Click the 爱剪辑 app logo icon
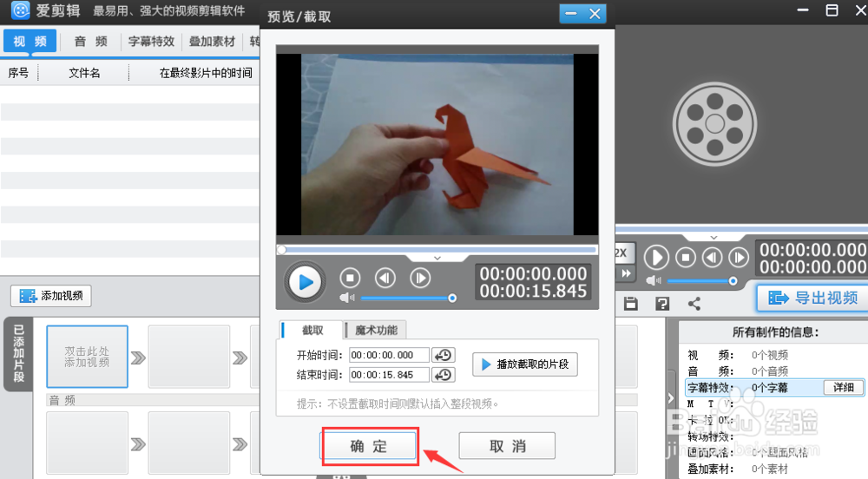The width and height of the screenshot is (868, 479). click(x=21, y=10)
